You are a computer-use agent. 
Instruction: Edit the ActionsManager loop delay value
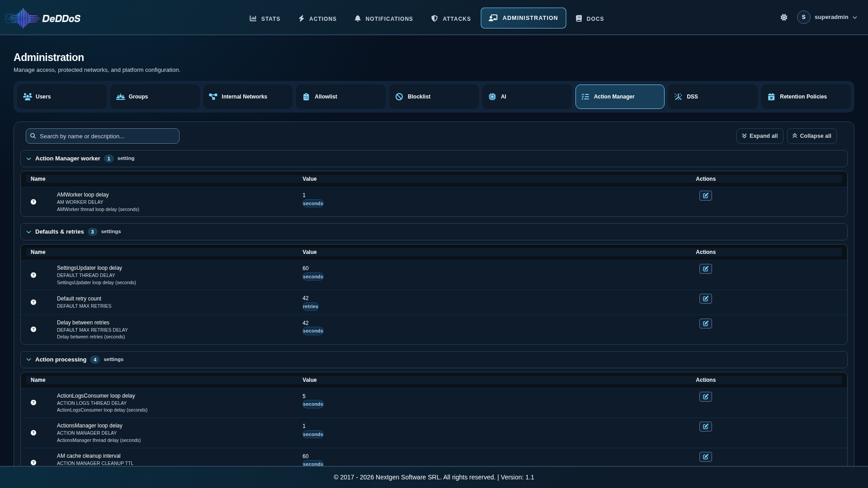(705, 427)
